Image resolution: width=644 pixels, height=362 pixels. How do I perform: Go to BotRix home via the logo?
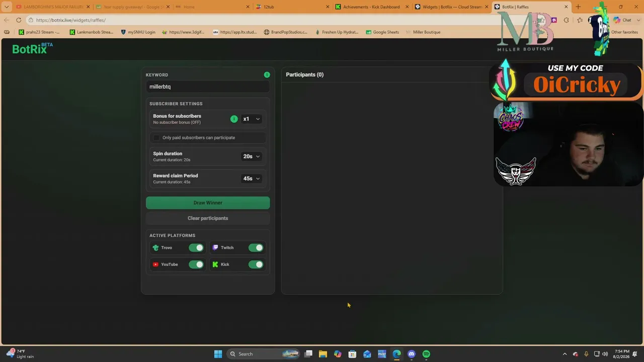[x=33, y=49]
